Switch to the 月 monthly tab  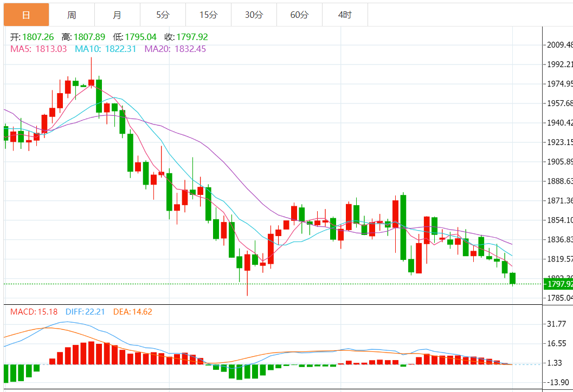click(117, 15)
